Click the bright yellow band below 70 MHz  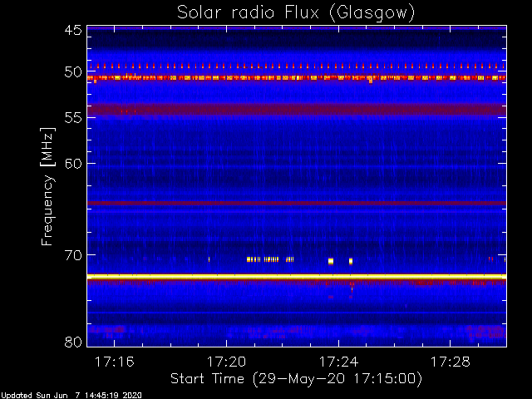coord(297,277)
